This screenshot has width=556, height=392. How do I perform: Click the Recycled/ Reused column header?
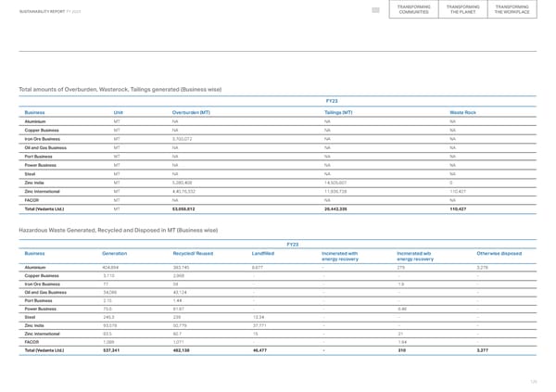coord(193,253)
